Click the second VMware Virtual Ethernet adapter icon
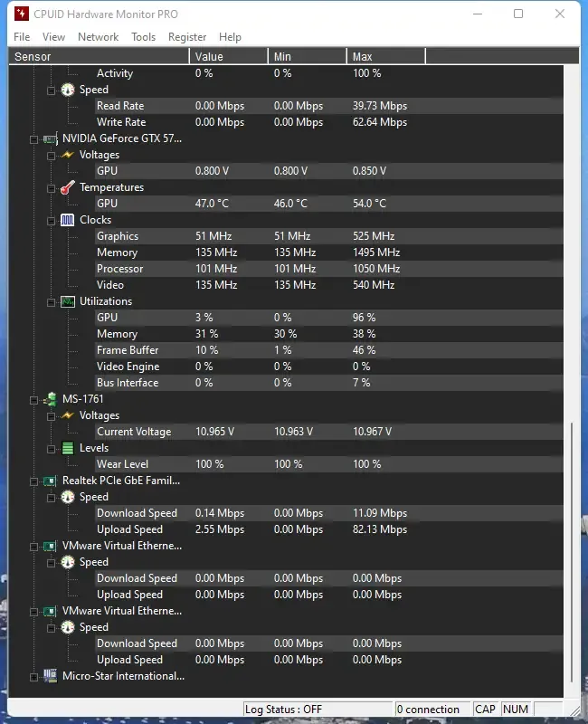 pos(51,611)
